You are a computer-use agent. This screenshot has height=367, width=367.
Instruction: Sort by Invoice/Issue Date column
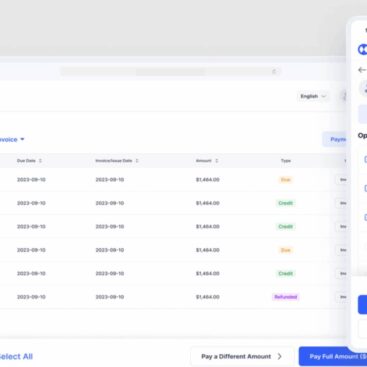pyautogui.click(x=137, y=161)
